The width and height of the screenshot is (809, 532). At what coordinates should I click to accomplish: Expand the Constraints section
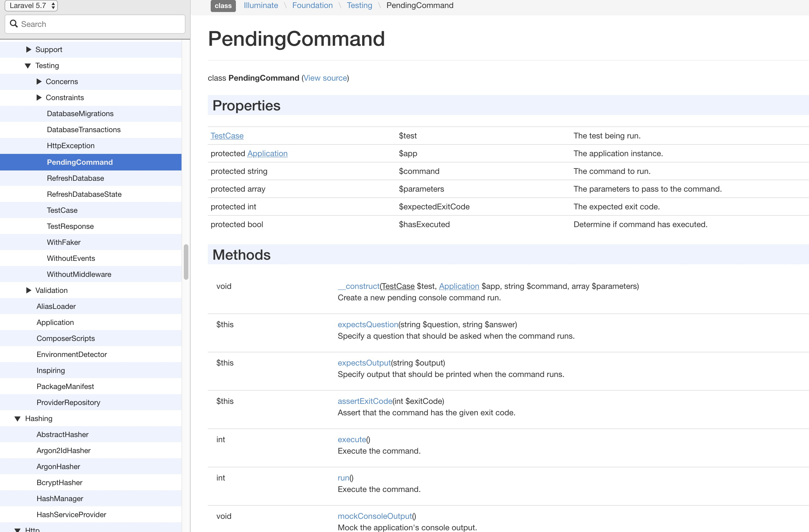point(38,98)
